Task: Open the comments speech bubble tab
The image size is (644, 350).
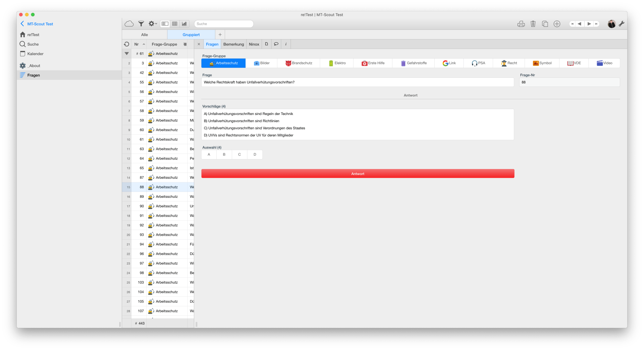Action: click(276, 44)
